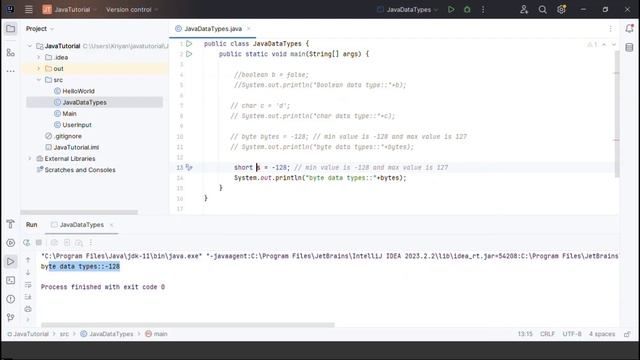Open the JavaTutorial project dropdown

(x=69, y=9)
